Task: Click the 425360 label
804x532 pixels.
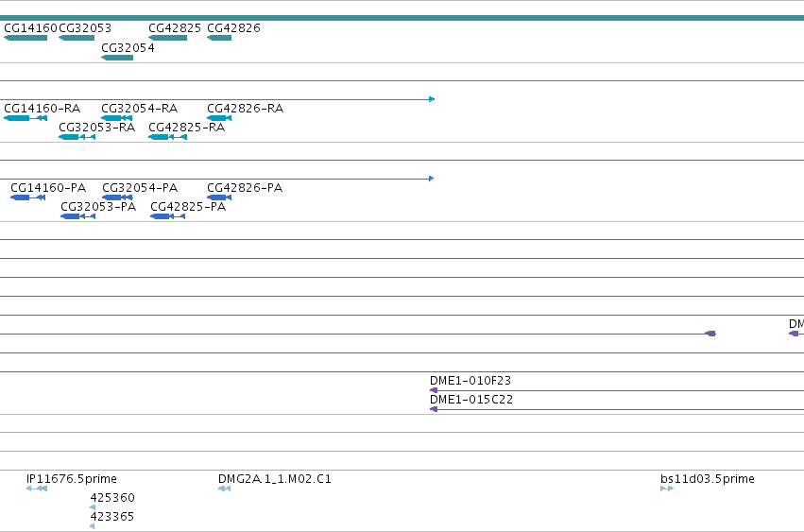Action: coord(112,498)
